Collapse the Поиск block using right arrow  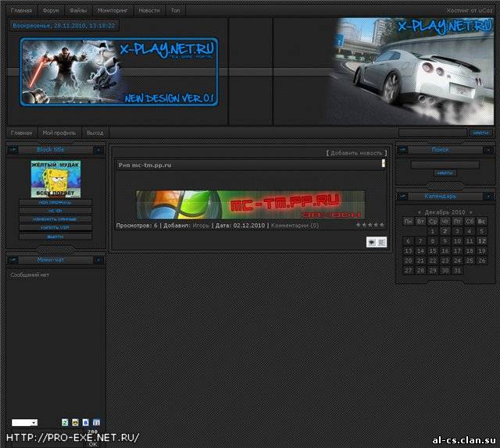[x=487, y=149]
